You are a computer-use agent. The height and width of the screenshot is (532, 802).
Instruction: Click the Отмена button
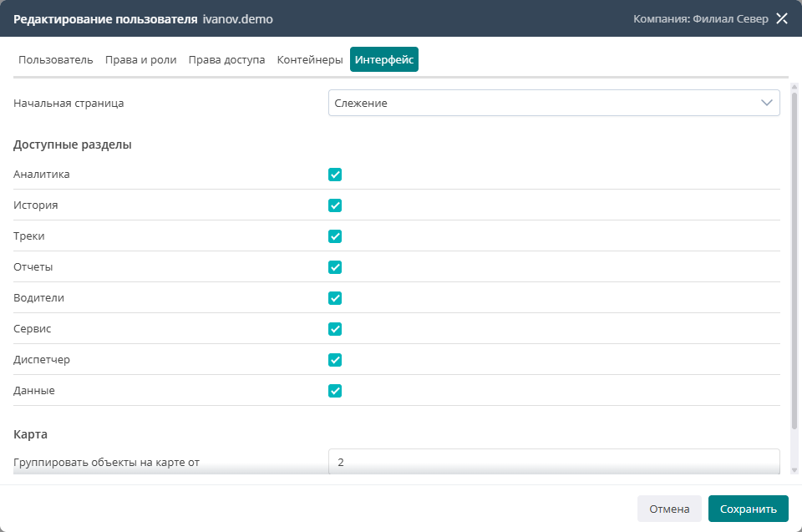(x=669, y=509)
